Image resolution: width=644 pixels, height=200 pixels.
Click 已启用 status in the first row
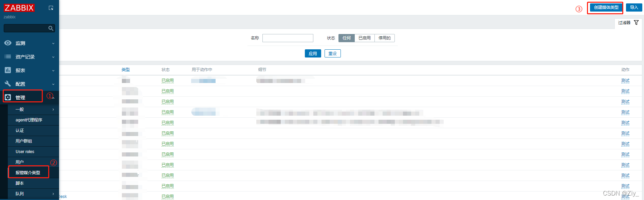[x=168, y=81]
